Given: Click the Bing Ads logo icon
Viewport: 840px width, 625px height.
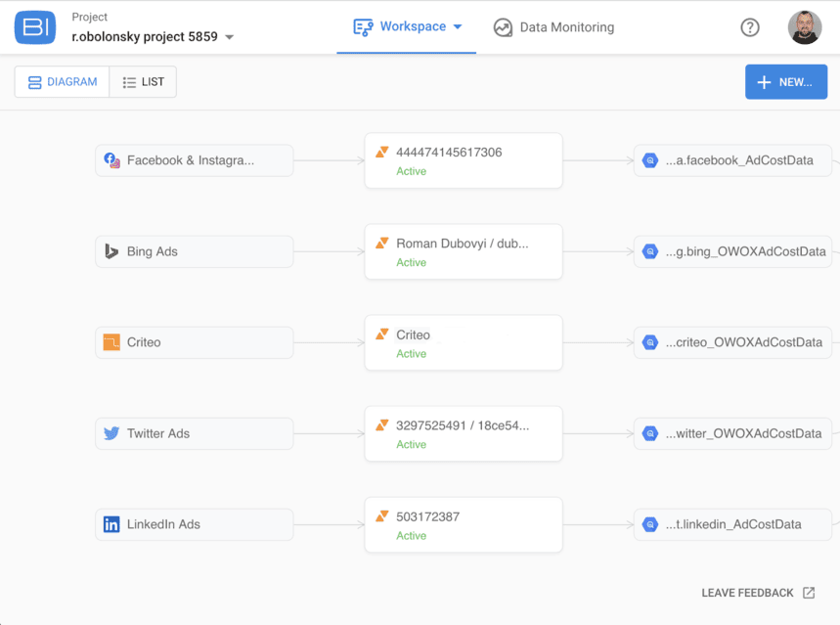Looking at the screenshot, I should click(111, 251).
